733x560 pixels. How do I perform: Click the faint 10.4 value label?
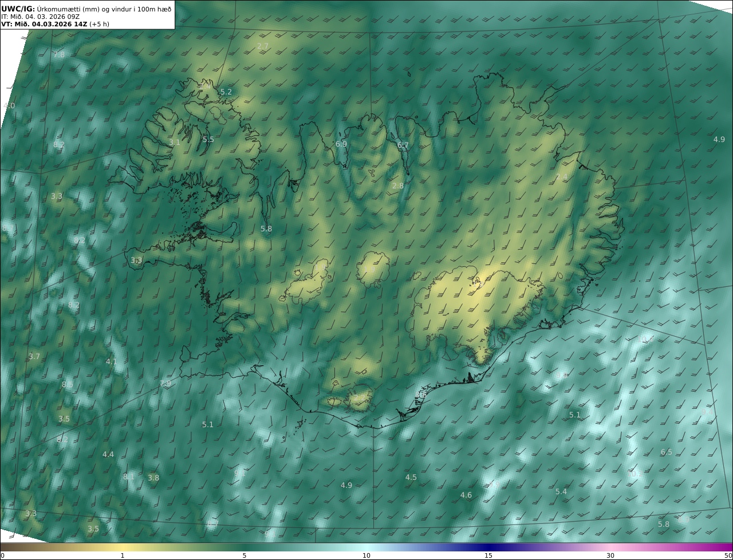coord(646,339)
